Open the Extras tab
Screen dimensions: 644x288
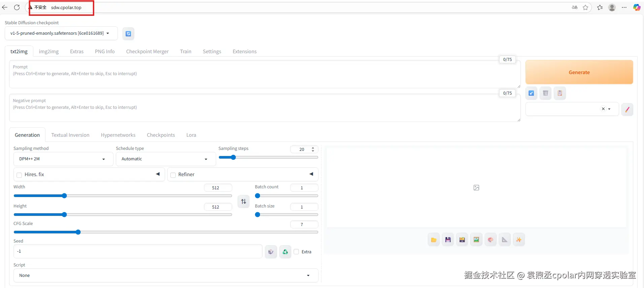pos(77,52)
